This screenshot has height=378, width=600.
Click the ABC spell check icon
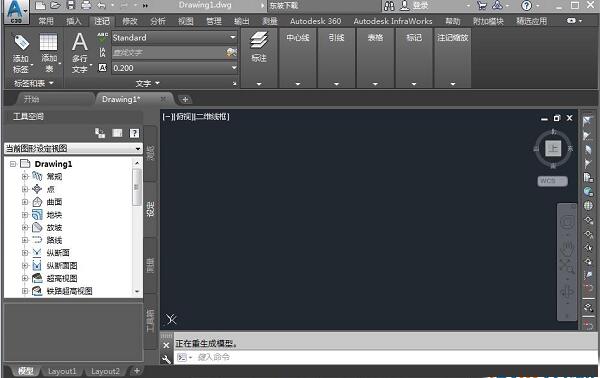pyautogui.click(x=102, y=37)
